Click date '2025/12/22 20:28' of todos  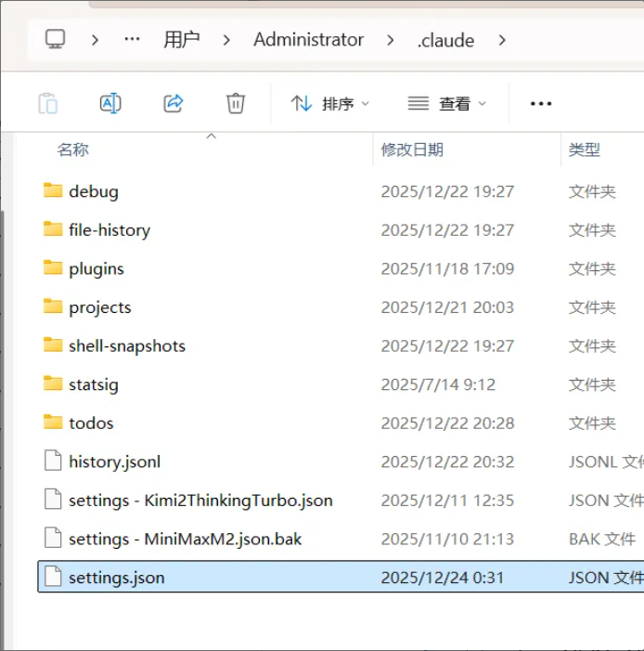[447, 423]
